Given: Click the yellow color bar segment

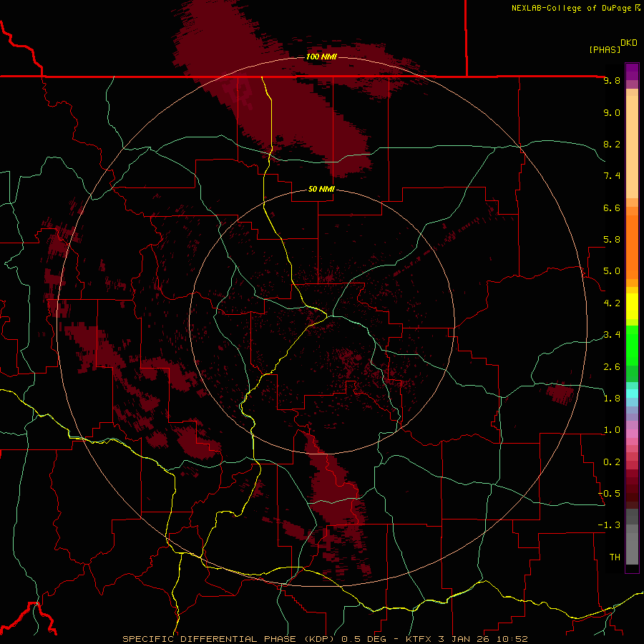Looking at the screenshot, I should (x=632, y=306).
